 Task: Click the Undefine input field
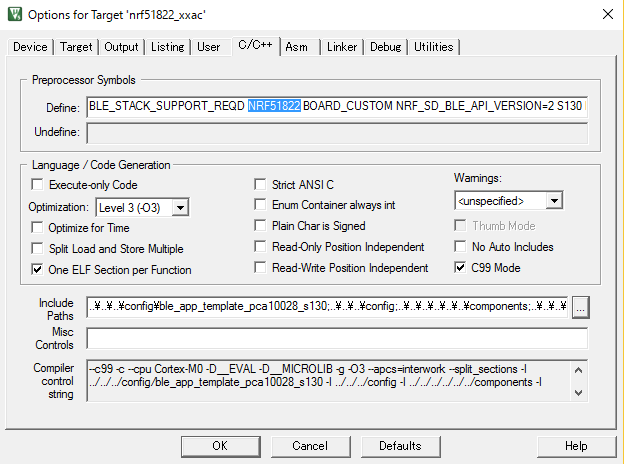point(337,133)
